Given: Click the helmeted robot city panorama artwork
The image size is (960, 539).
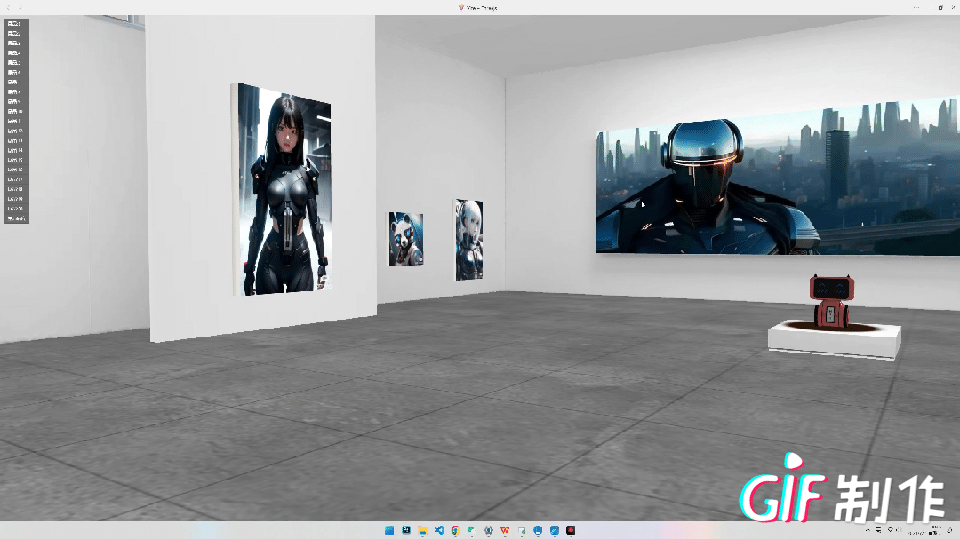Looking at the screenshot, I should point(778,178).
